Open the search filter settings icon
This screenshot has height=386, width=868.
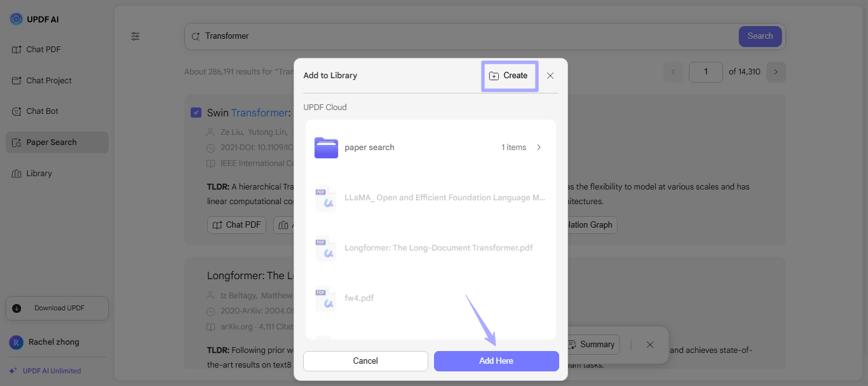pyautogui.click(x=135, y=36)
